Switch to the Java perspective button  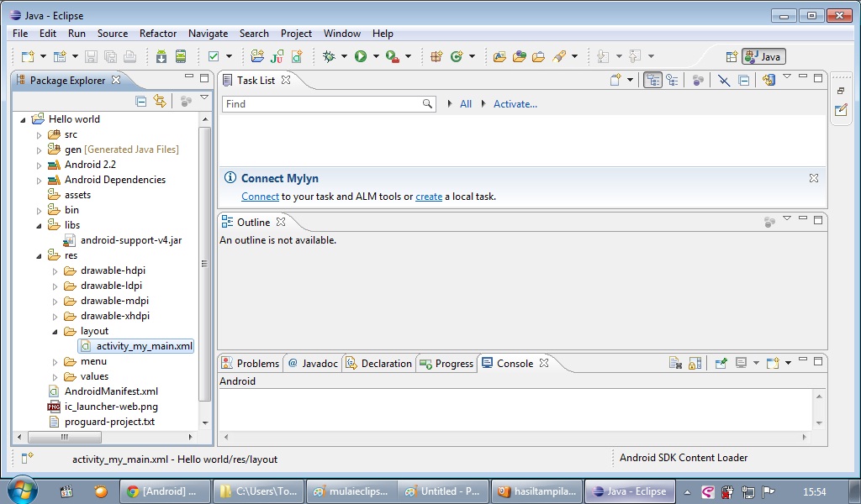tap(763, 56)
